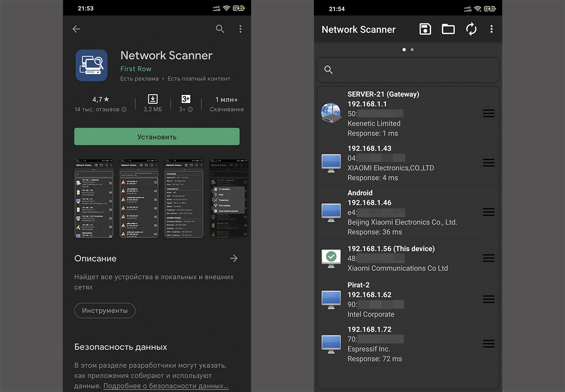Viewport: 565px width, 392px height.
Task: View the first app preview screenshot
Action: click(94, 199)
